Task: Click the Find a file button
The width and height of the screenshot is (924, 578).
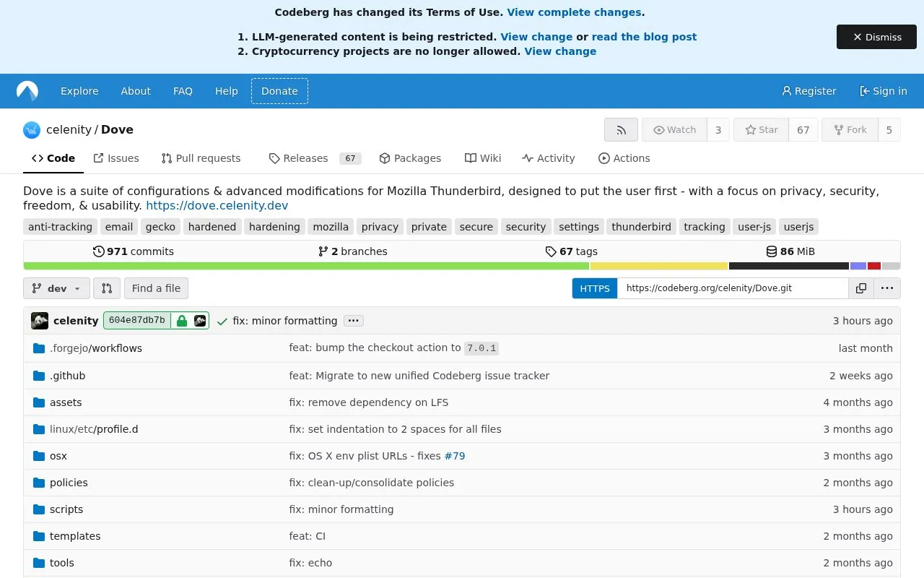Action: 156,288
